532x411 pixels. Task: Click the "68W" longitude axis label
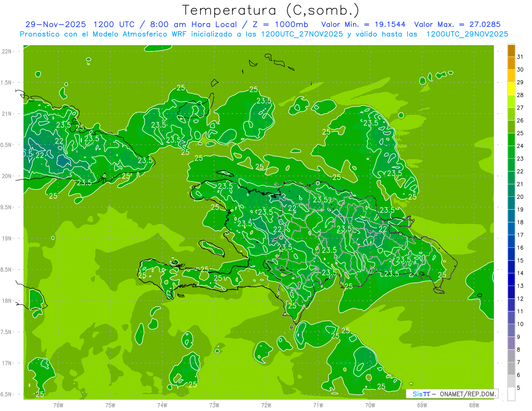[474, 405]
